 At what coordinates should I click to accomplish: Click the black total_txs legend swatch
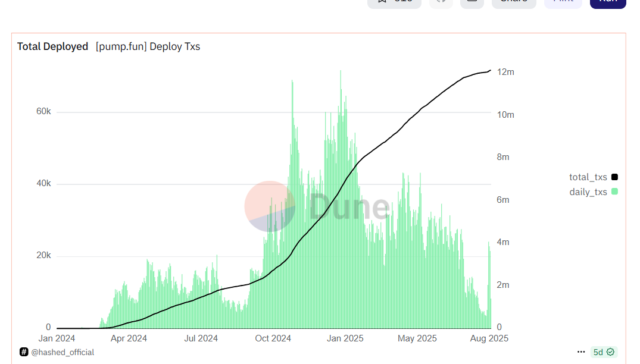(614, 177)
